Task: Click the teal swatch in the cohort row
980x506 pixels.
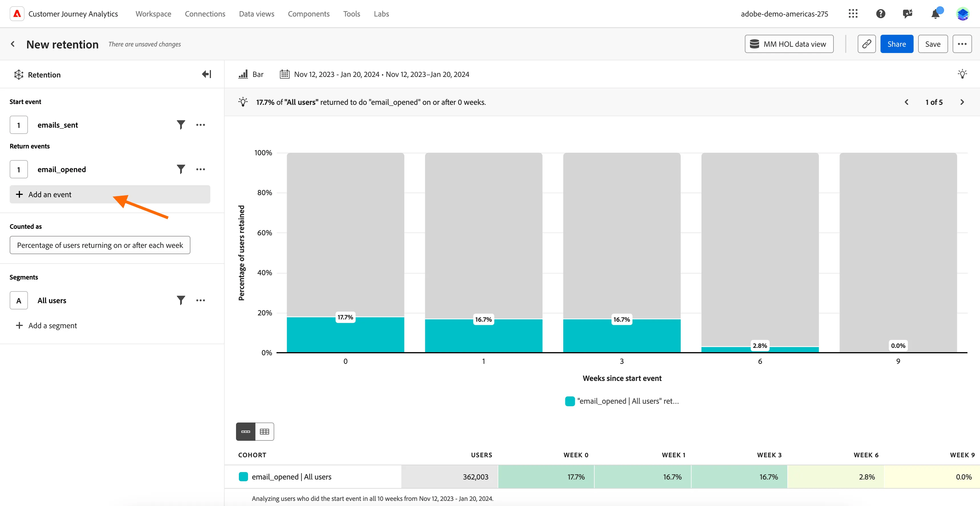Action: click(243, 477)
